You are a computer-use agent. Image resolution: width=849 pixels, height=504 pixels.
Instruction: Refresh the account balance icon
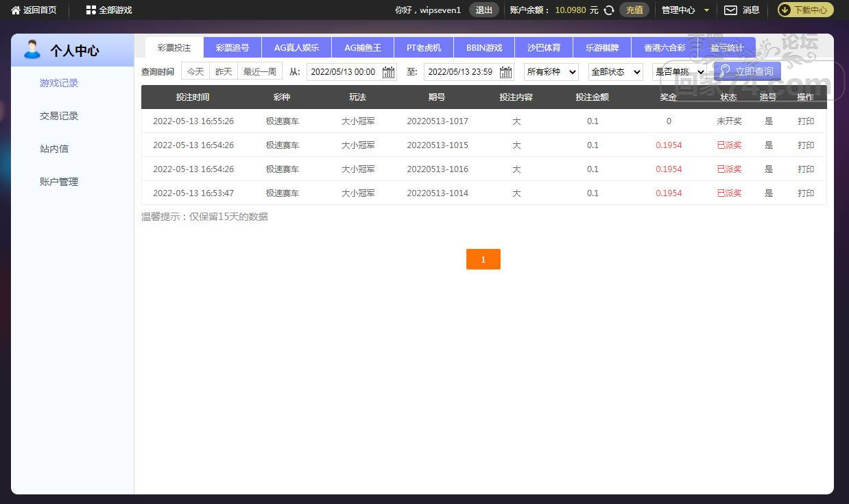coord(608,10)
